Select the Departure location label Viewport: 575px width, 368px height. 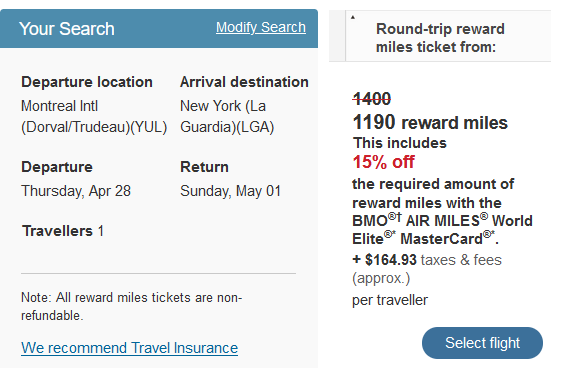[87, 82]
